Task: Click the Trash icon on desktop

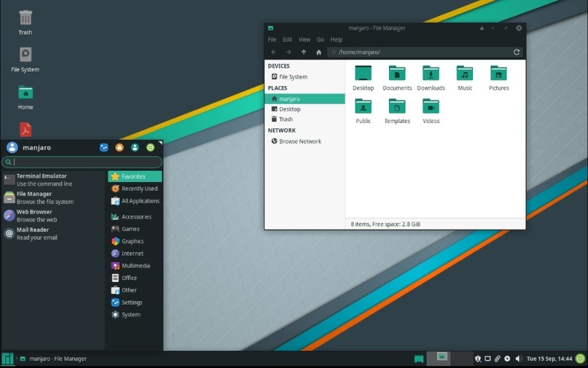Action: pos(26,21)
